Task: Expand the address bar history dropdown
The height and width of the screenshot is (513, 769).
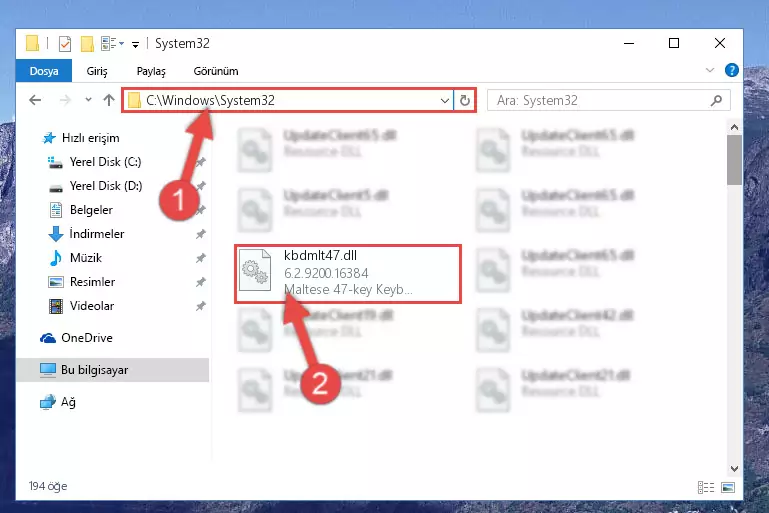Action: tap(444, 101)
